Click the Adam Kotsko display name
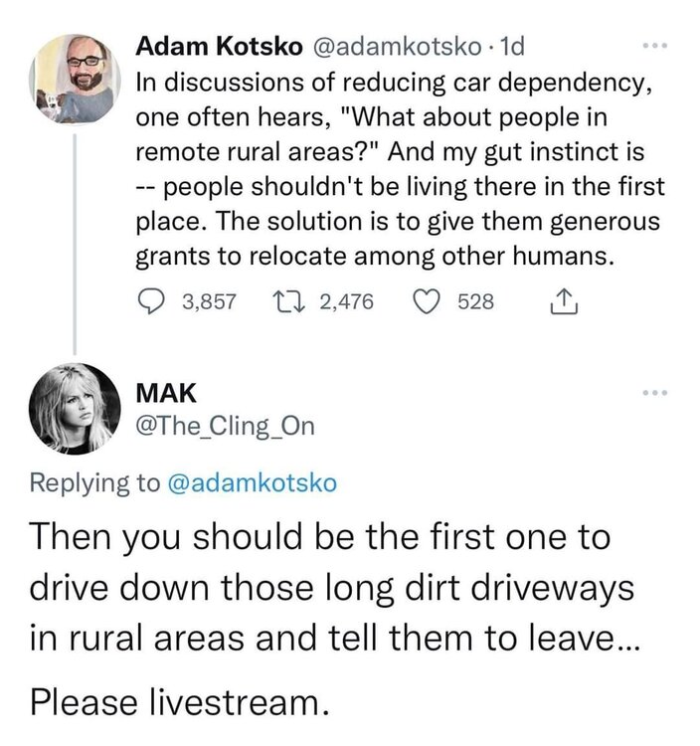This screenshot has width=700, height=746. (221, 47)
